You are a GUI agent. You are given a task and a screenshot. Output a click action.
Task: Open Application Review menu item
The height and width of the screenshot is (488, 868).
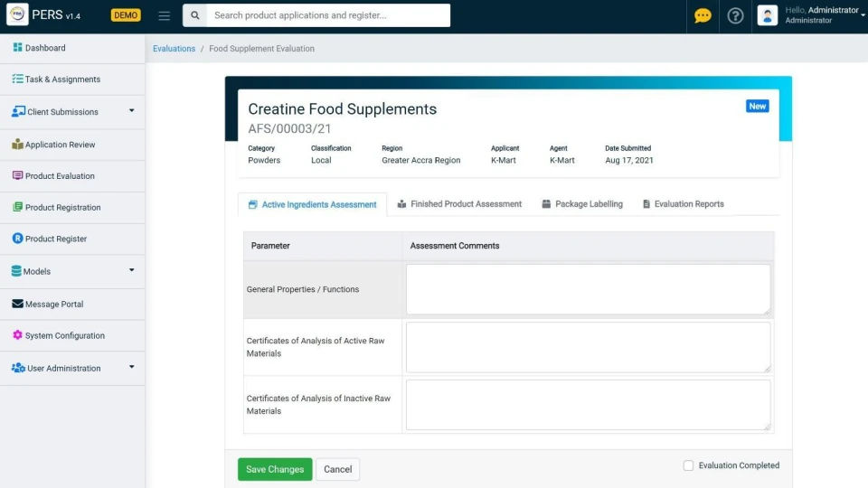[x=72, y=145]
